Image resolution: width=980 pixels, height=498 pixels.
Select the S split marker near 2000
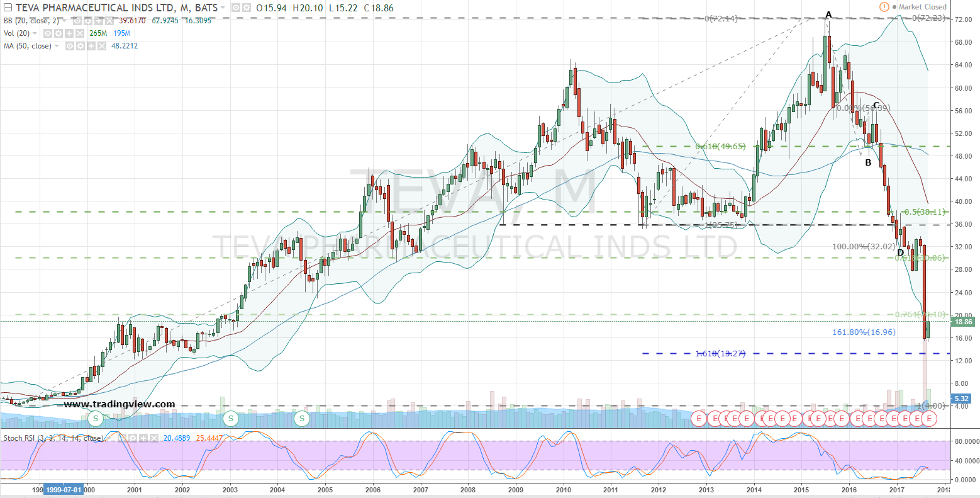click(96, 418)
